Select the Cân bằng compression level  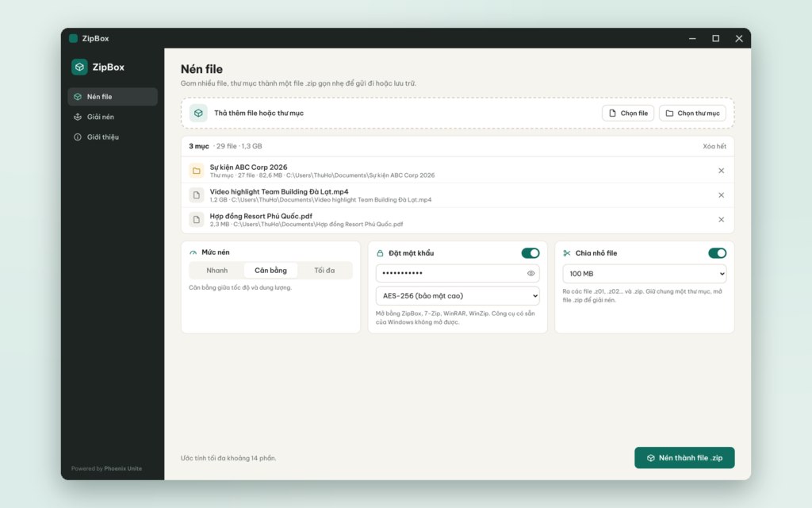pos(270,271)
